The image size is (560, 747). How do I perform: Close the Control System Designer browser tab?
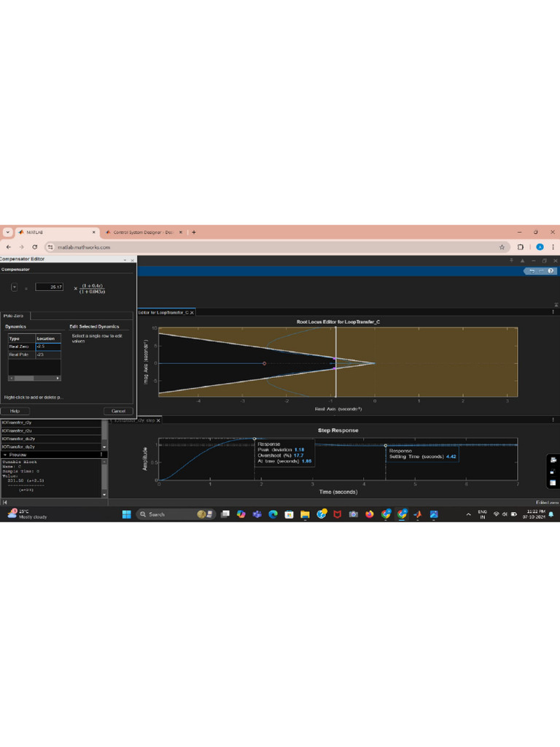tap(181, 232)
